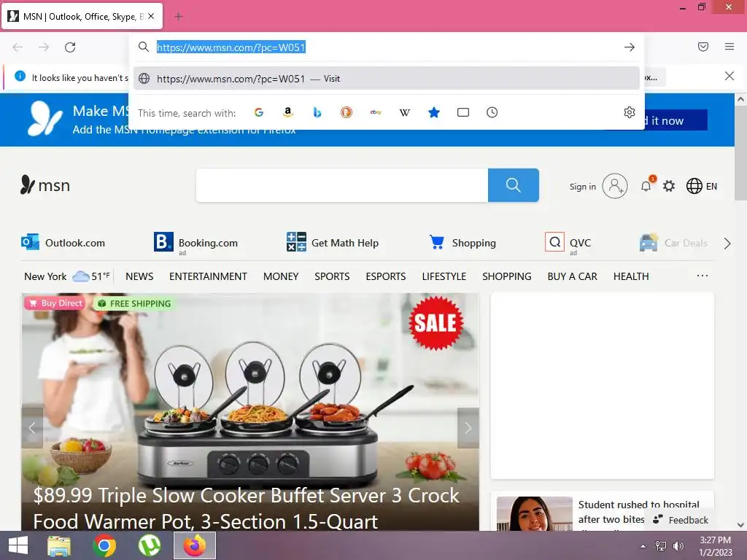Viewport: 747px width, 560px height.
Task: Close the MSN browser tab
Action: point(151,16)
